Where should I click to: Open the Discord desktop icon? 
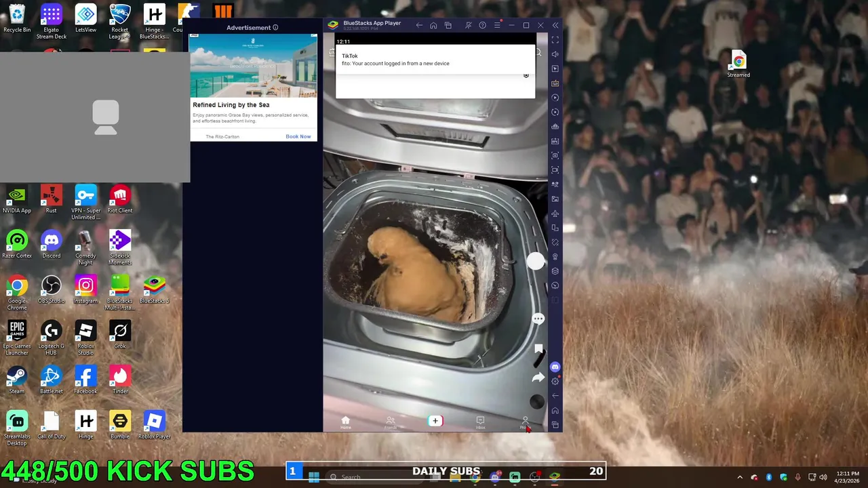51,245
